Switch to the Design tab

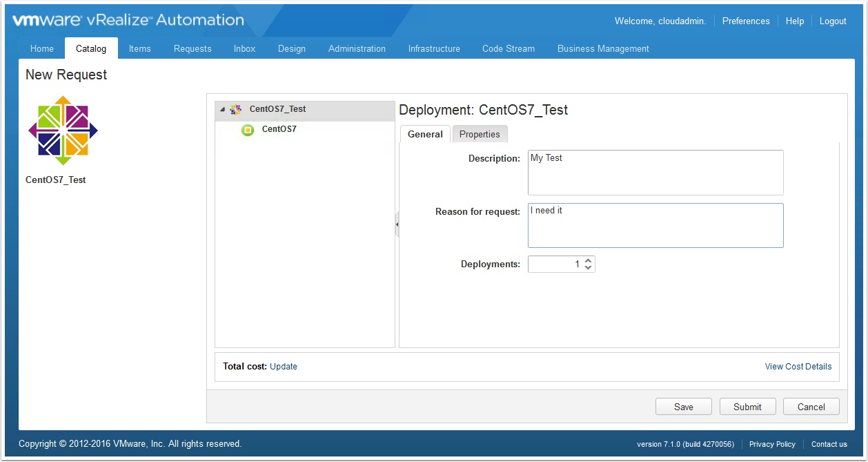tap(292, 48)
